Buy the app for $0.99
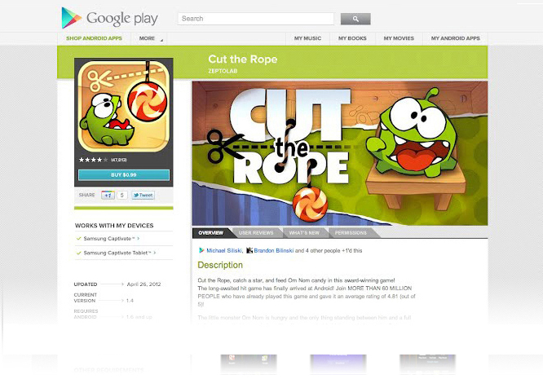 point(124,175)
